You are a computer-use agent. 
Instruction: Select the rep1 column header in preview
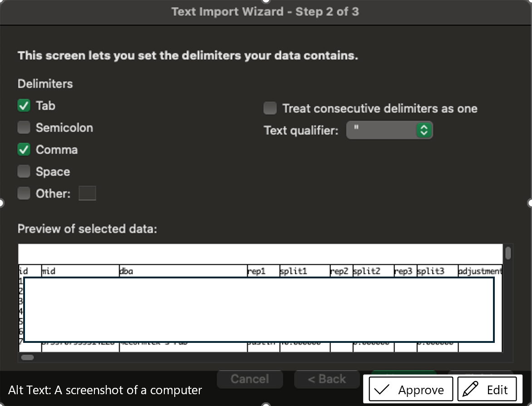[x=262, y=271]
